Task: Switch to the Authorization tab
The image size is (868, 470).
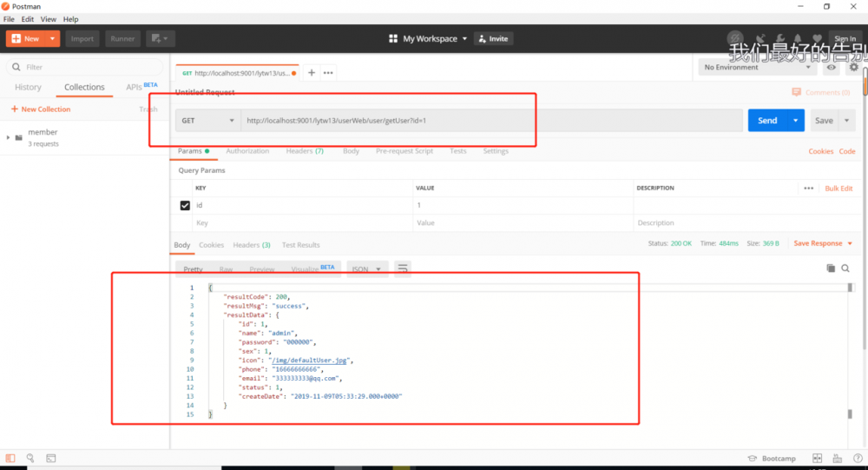Action: (247, 151)
